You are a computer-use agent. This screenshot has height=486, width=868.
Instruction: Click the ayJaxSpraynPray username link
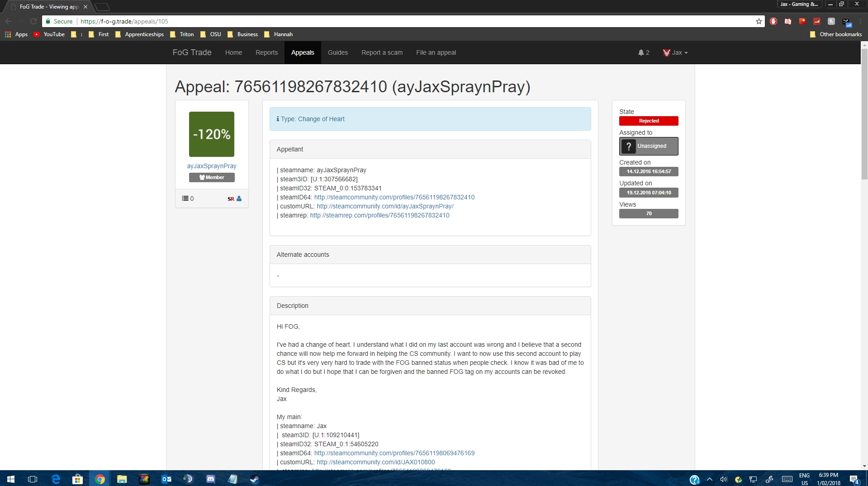point(212,166)
